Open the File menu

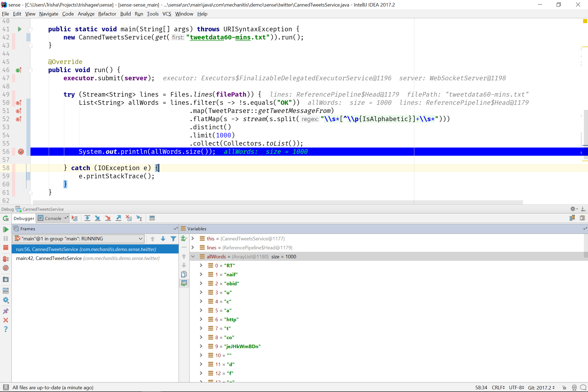click(5, 14)
